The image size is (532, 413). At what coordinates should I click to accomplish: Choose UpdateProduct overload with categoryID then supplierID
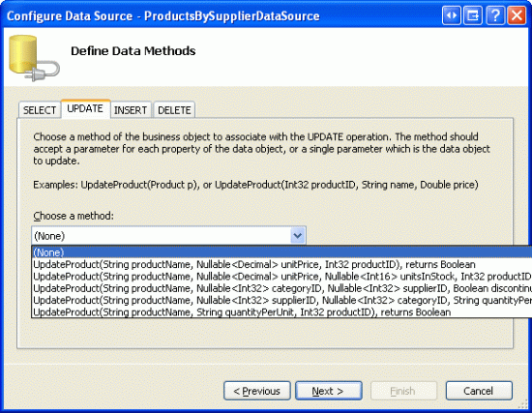[281, 288]
